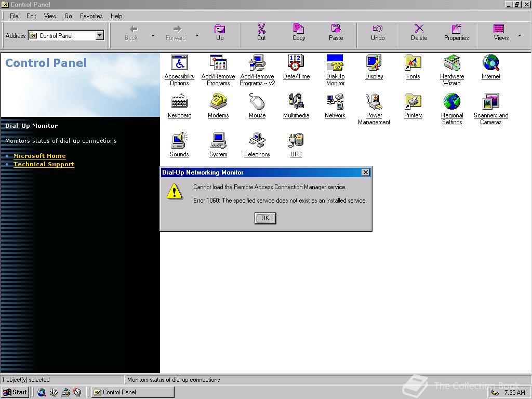Open the Mouse settings icon
Viewport: 532px width, 399px height.
pyautogui.click(x=257, y=106)
